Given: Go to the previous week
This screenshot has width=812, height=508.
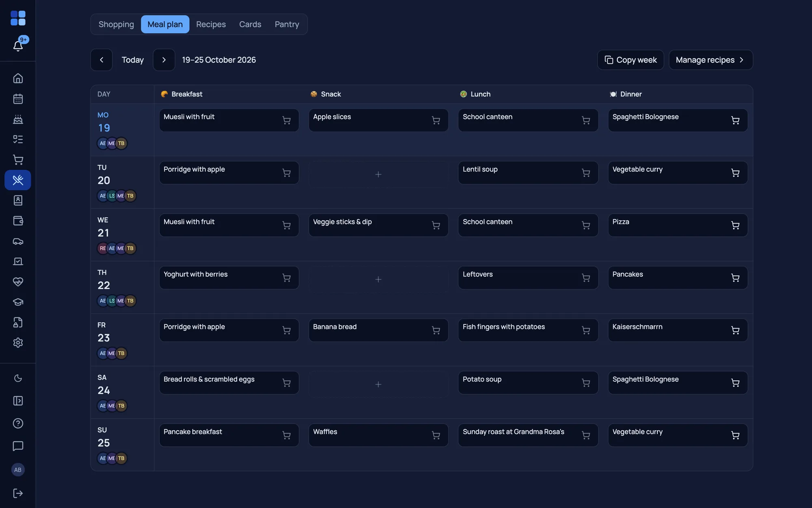Looking at the screenshot, I should (101, 60).
